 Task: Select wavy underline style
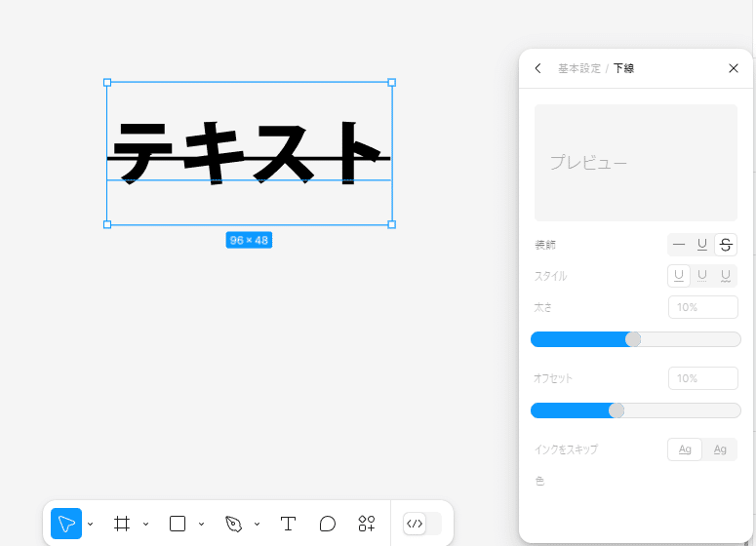tap(726, 276)
